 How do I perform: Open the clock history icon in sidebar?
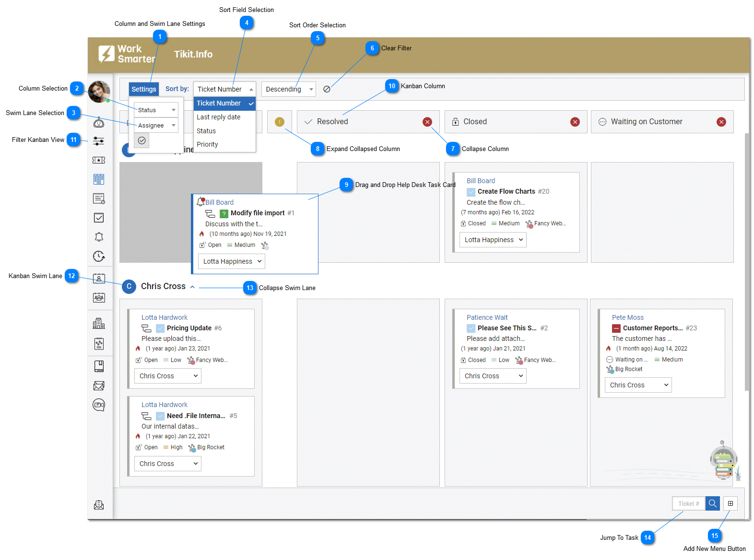99,256
